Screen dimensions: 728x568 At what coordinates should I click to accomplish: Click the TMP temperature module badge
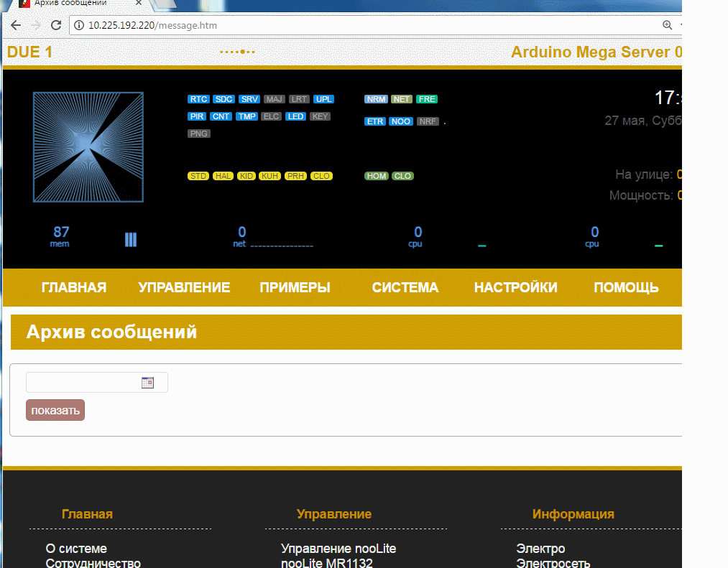tap(246, 116)
